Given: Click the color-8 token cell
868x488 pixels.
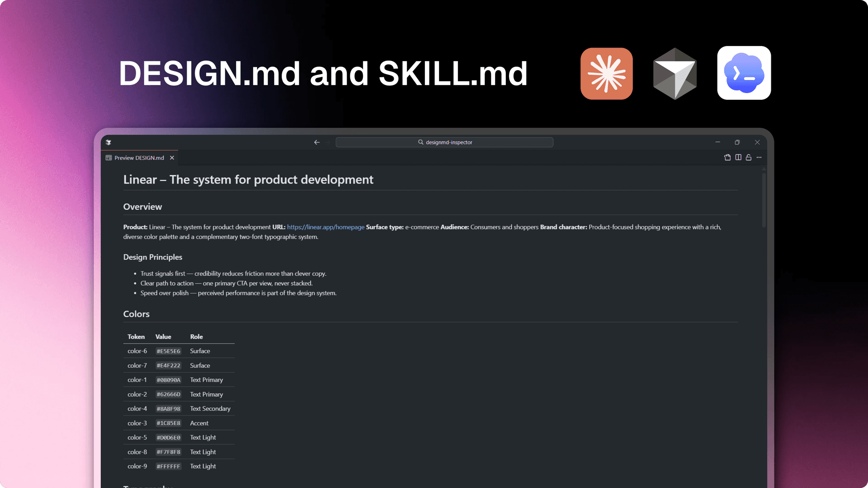Looking at the screenshot, I should click(x=137, y=452).
